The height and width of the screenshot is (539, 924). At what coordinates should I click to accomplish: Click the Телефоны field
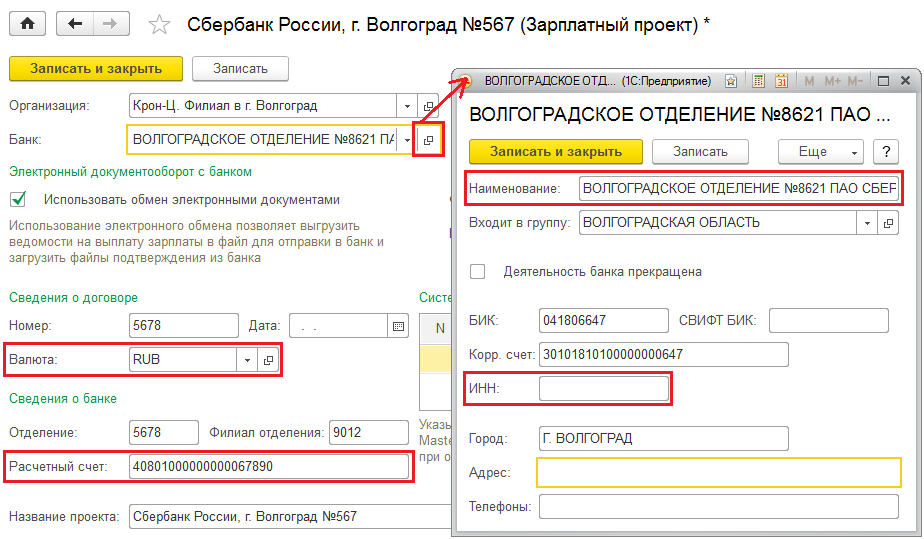point(719,507)
